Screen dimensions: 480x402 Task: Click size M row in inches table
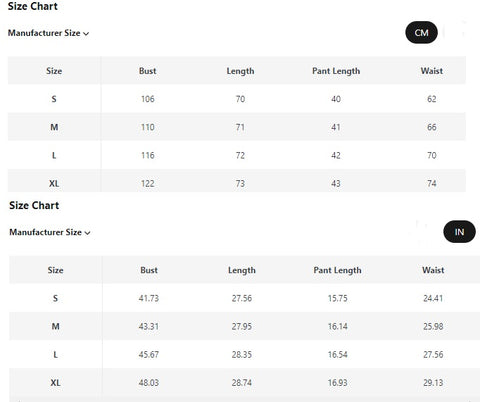click(x=244, y=326)
